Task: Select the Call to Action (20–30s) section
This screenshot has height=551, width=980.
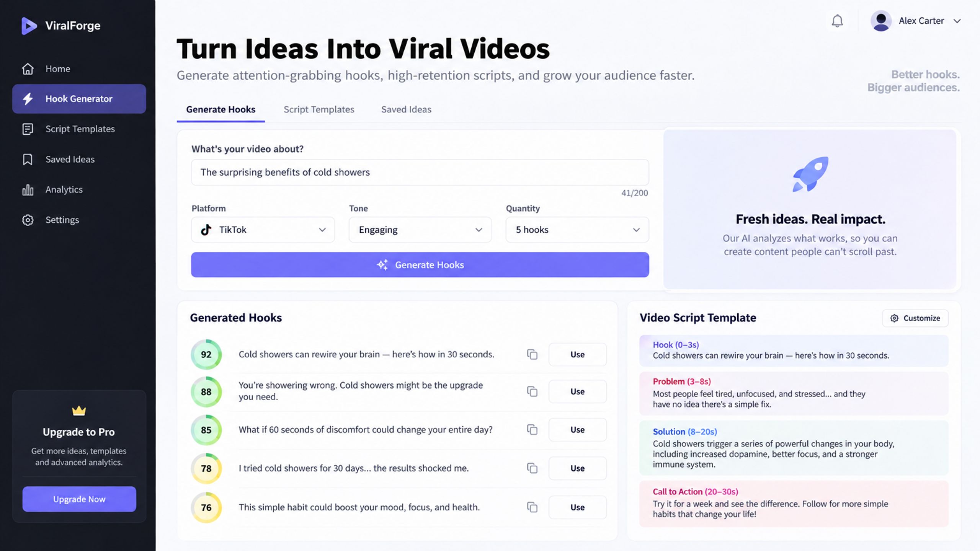Action: (x=794, y=504)
